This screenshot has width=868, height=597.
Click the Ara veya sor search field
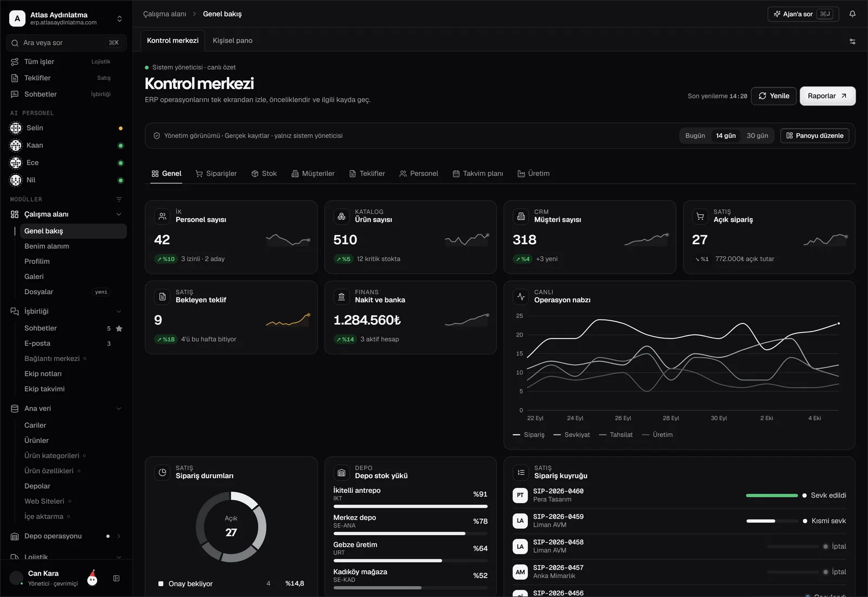[66, 43]
